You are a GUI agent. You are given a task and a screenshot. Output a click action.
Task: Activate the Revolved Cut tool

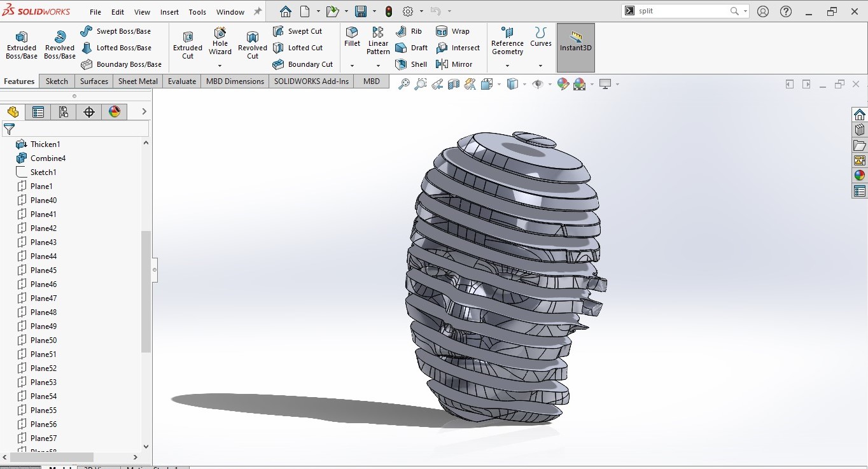[253, 45]
